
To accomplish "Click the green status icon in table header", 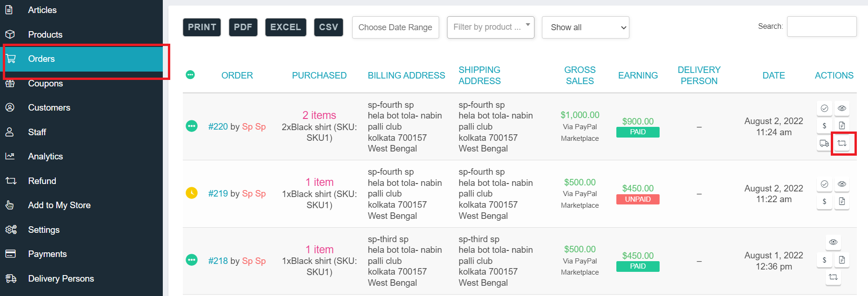I will (190, 75).
